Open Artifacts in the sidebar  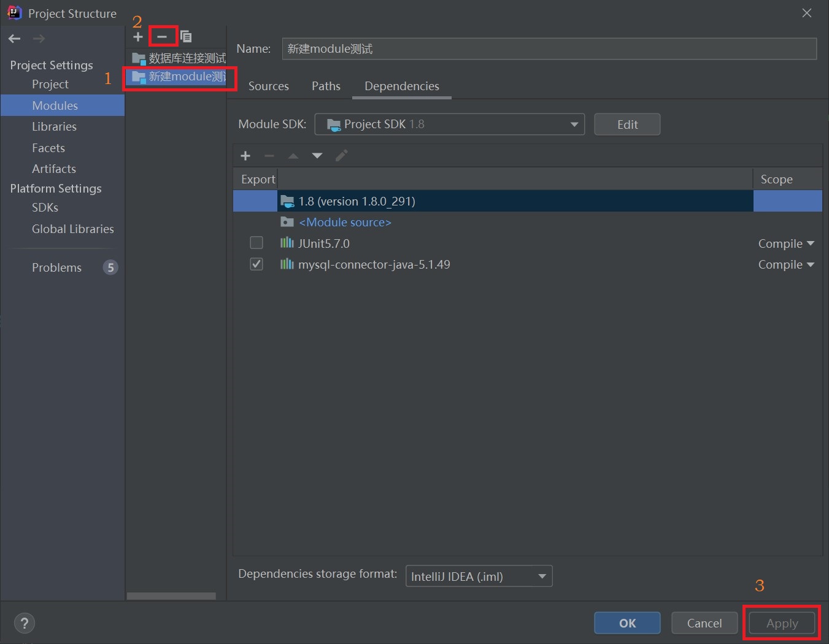[x=54, y=169]
